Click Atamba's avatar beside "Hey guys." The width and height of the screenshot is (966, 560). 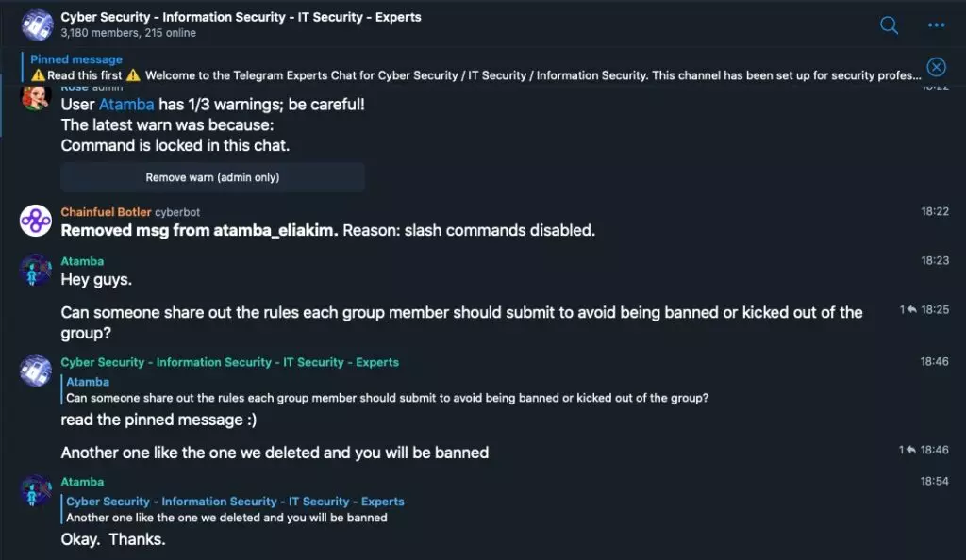pyautogui.click(x=36, y=271)
